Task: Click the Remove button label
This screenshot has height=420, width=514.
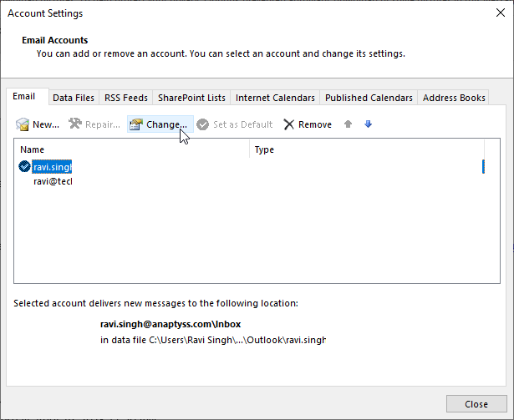Action: pos(315,124)
